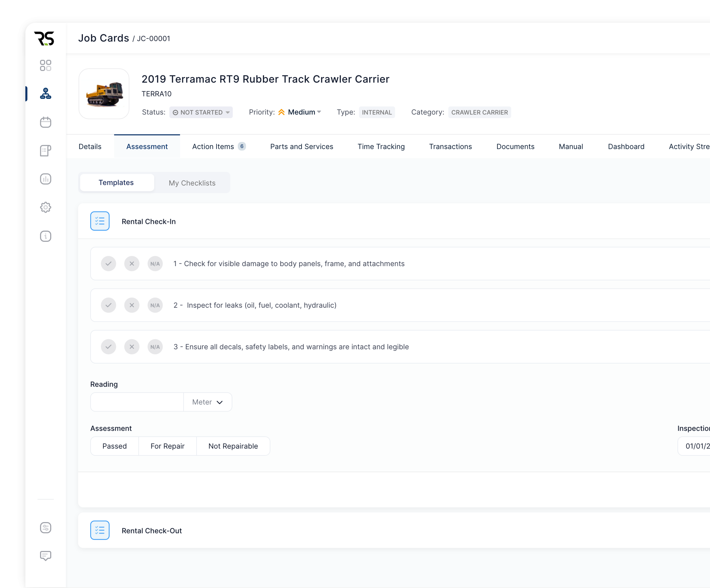Mark item 1 visible damage check as failed
710x588 pixels.
coord(132,264)
